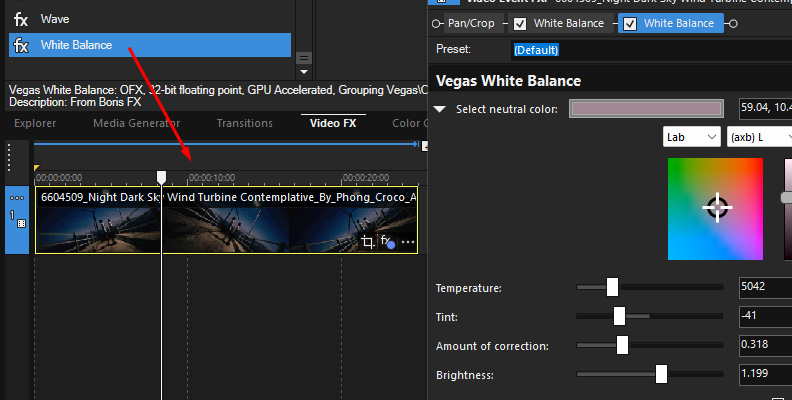Click the neutral color swatch
The image size is (792, 400).
[646, 109]
